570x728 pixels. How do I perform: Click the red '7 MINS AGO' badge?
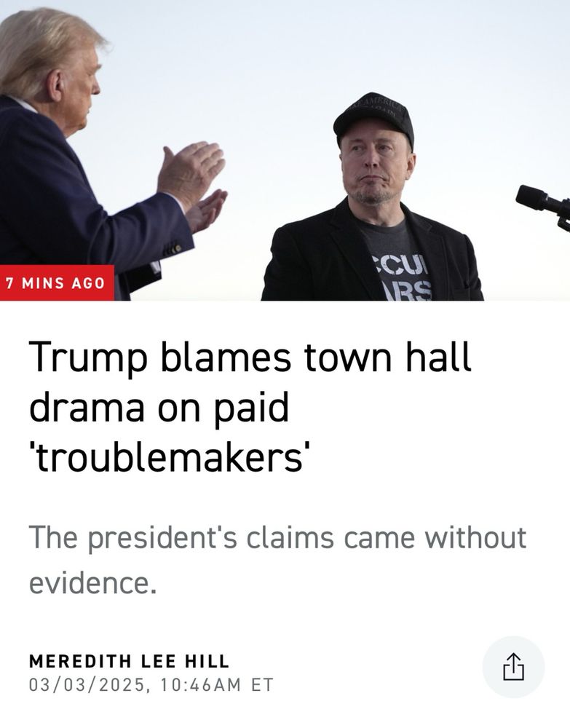[57, 282]
